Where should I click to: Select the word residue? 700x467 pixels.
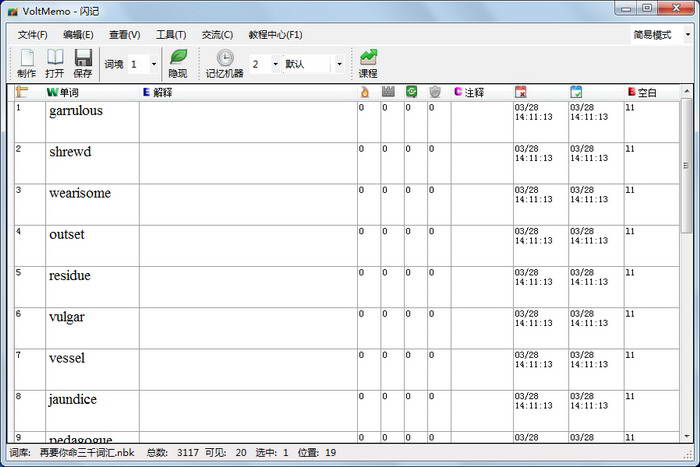pos(70,275)
